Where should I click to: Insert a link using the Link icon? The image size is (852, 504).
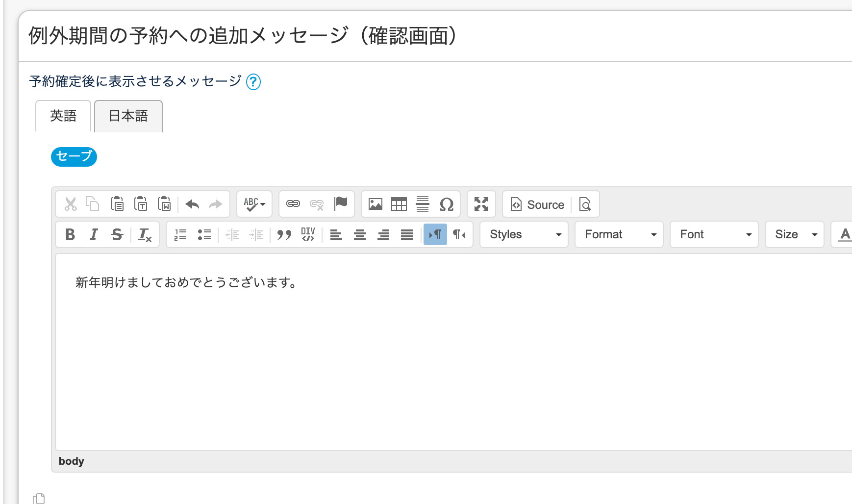coord(293,204)
